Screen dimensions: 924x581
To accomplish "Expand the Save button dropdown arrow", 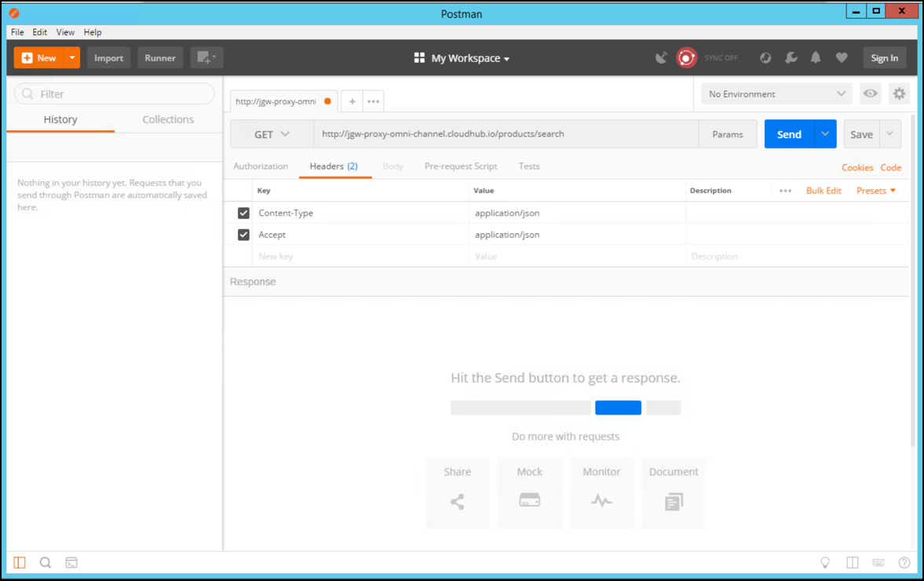I will pyautogui.click(x=889, y=134).
